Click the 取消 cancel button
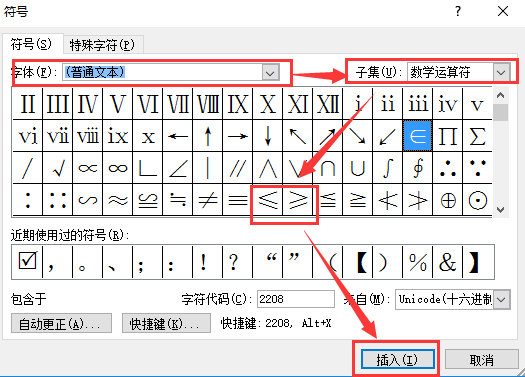 (481, 360)
